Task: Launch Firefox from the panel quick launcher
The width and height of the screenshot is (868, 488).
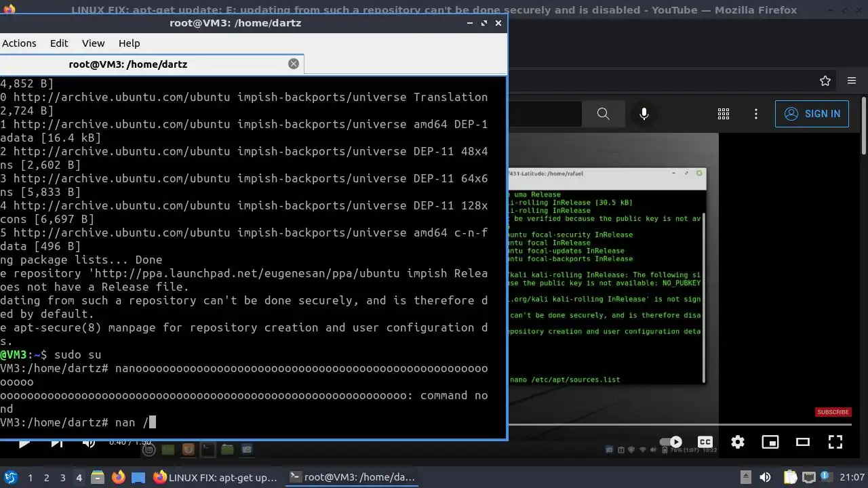Action: tap(118, 477)
